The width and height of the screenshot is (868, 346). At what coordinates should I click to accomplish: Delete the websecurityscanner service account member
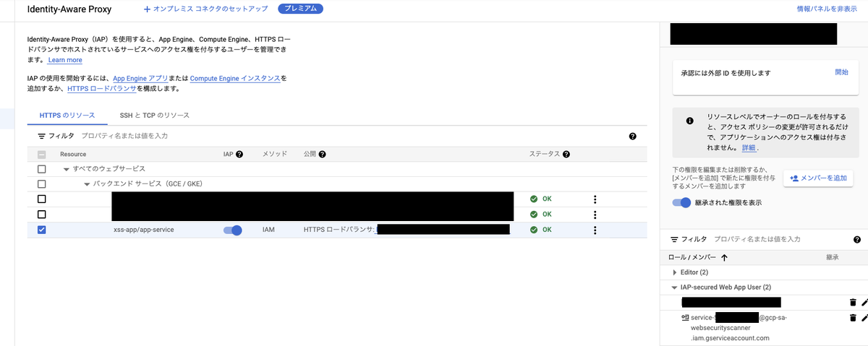(853, 317)
